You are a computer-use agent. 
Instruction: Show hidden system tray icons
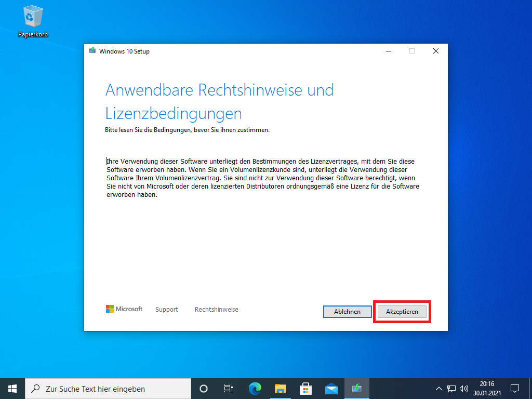tap(438, 389)
